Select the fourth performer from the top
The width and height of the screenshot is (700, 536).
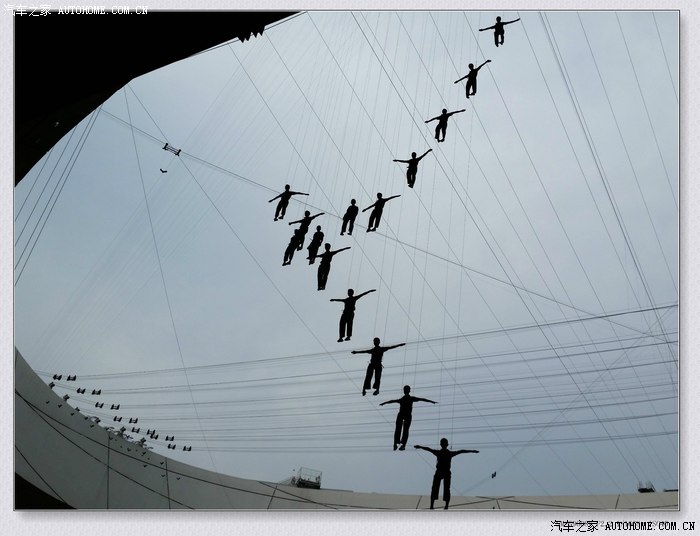tap(411, 167)
